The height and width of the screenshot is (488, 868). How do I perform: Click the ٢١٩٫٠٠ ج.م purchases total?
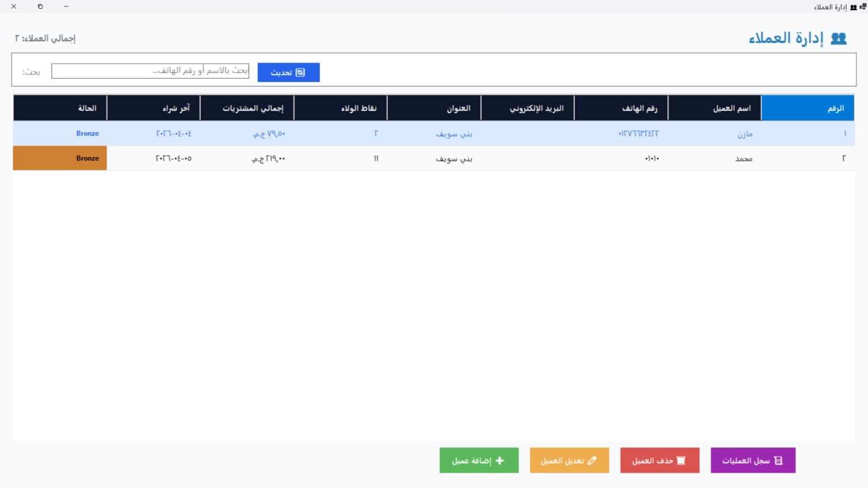coord(269,159)
